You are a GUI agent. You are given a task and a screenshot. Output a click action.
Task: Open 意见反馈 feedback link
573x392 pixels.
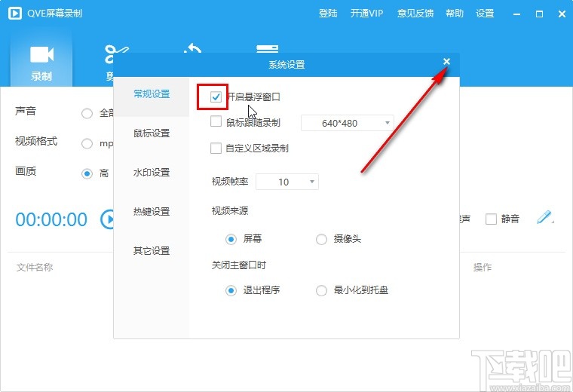tap(415, 14)
